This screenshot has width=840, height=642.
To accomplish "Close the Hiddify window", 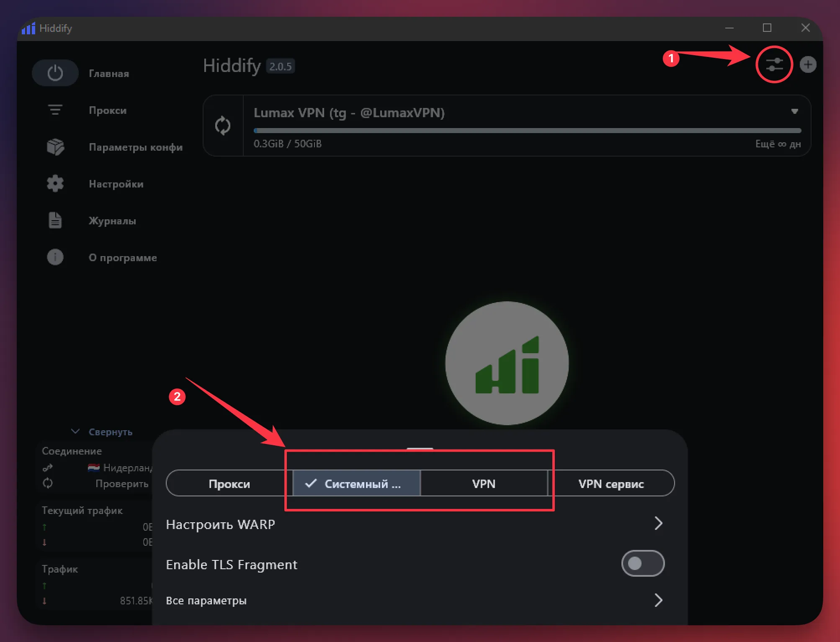I will point(805,28).
